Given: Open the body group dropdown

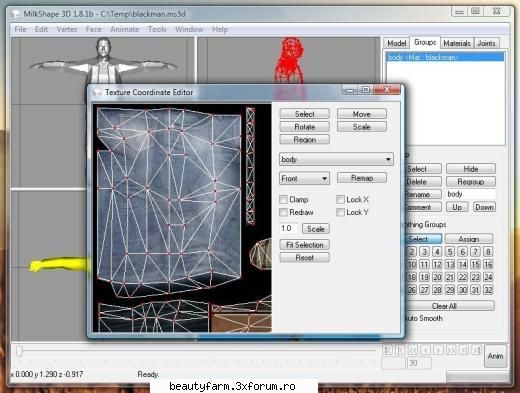Looking at the screenshot, I should tap(336, 159).
